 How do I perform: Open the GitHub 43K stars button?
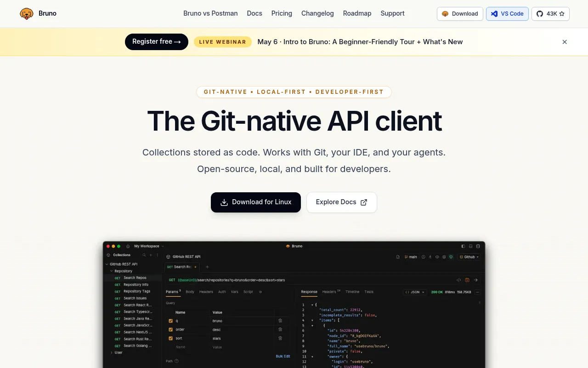[550, 14]
